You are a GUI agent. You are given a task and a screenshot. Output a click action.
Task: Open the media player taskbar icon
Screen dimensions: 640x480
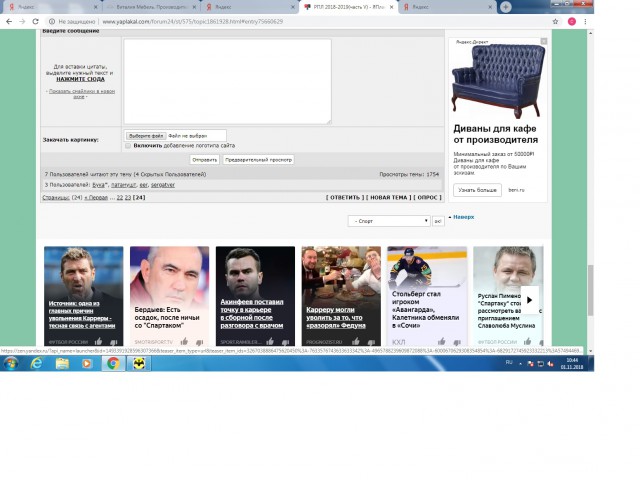[x=87, y=363]
